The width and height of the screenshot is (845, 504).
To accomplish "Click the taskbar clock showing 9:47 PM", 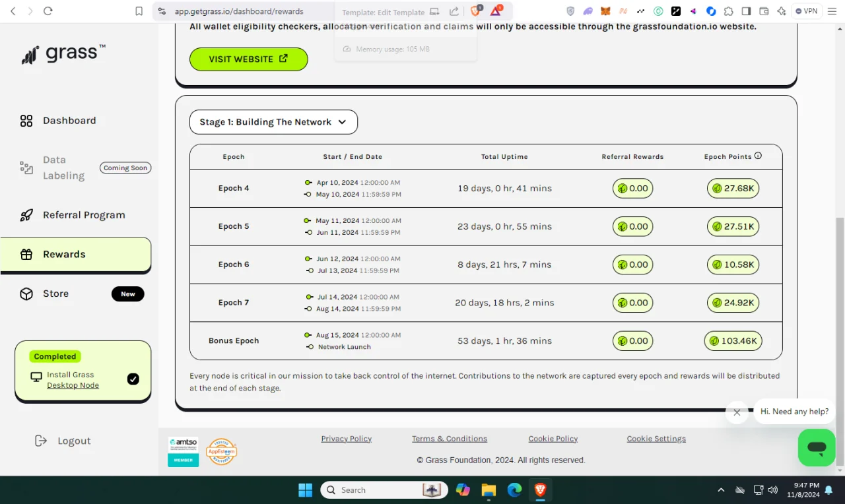I will click(803, 490).
